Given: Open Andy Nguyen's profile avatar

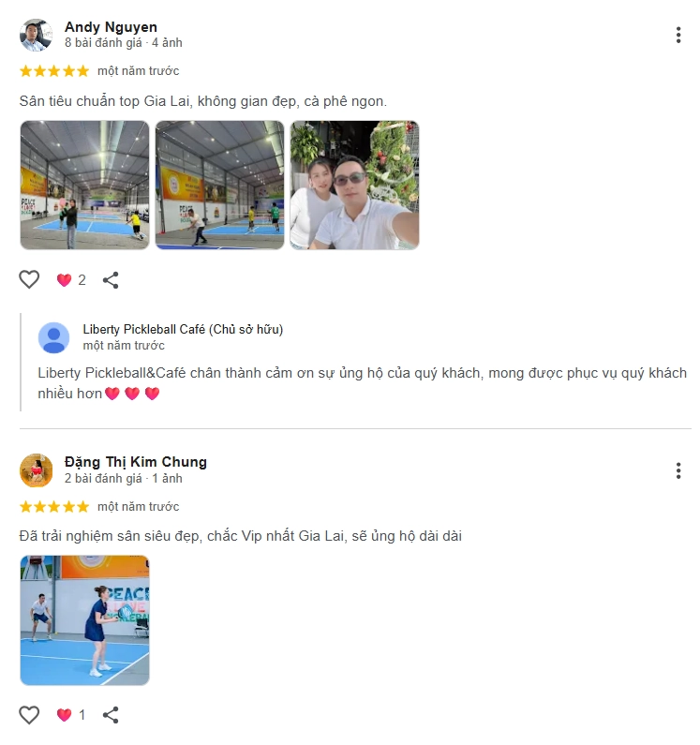Looking at the screenshot, I should pos(37,36).
